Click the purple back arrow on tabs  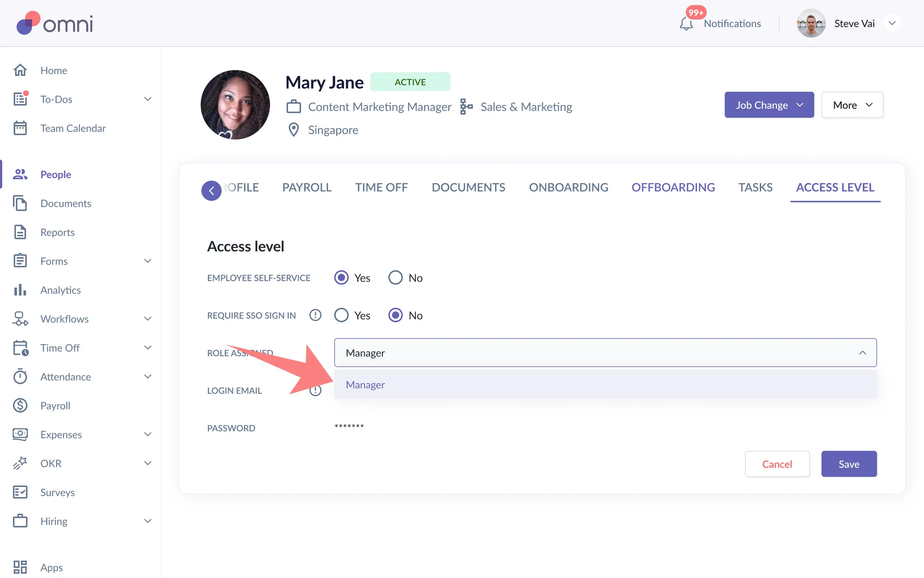(x=211, y=191)
